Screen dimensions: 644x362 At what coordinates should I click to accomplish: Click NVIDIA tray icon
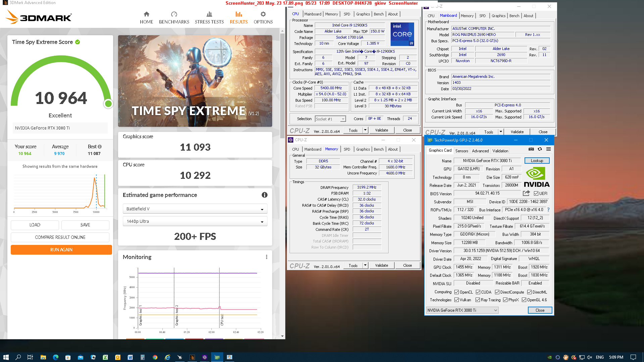550,357
